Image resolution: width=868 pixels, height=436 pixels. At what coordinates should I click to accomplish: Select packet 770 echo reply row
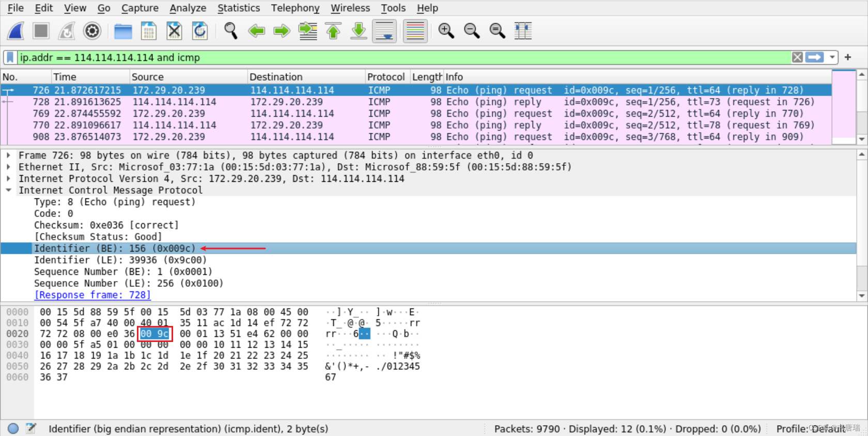416,125
